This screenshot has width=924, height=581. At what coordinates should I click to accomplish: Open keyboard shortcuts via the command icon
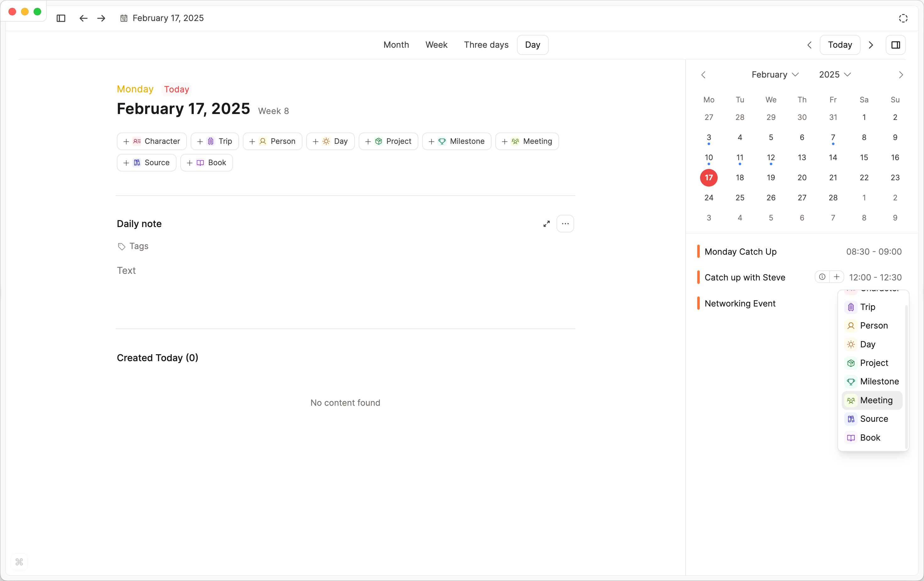coord(19,562)
